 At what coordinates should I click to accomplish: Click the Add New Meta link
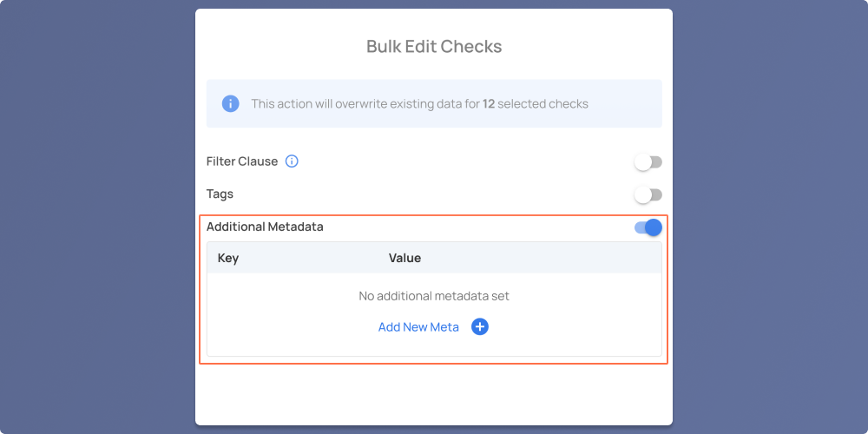[418, 327]
